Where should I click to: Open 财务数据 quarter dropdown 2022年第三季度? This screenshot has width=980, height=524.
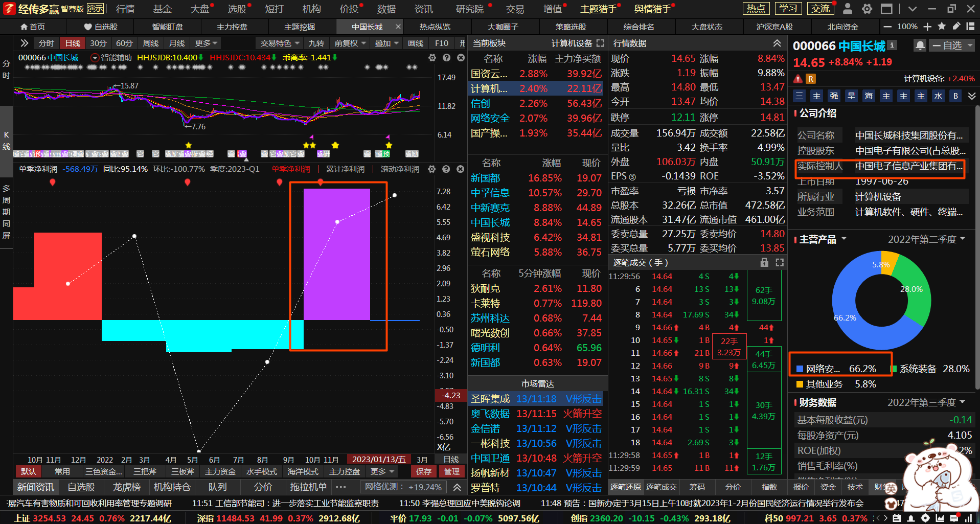pos(926,402)
